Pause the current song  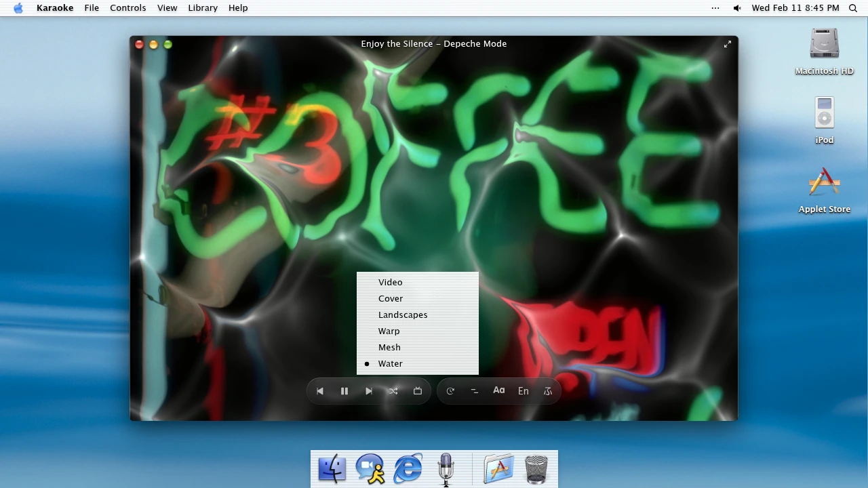(x=344, y=391)
